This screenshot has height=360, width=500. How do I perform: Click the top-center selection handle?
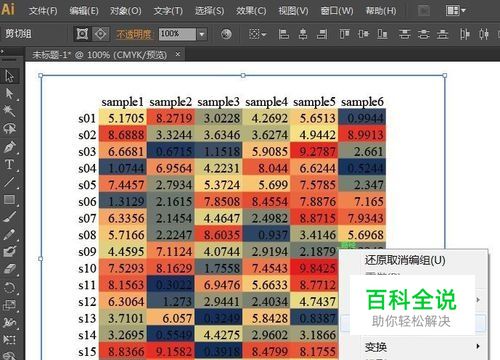(x=243, y=76)
